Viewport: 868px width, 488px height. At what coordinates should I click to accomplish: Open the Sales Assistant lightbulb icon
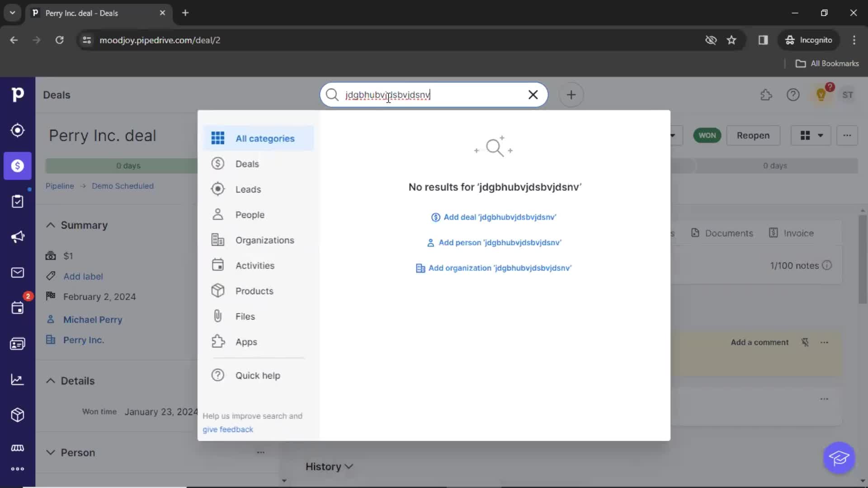pos(821,95)
